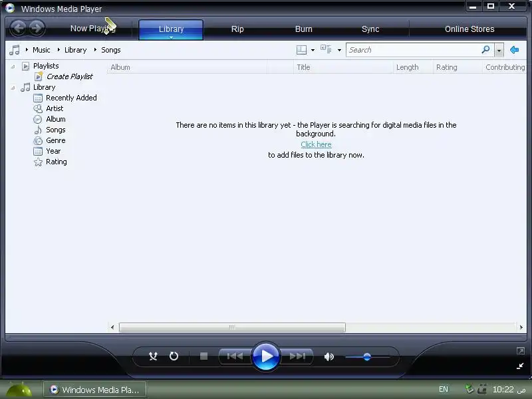Click the scrollbar left arrow
Screen dimensions: 532x399
click(x=112, y=327)
